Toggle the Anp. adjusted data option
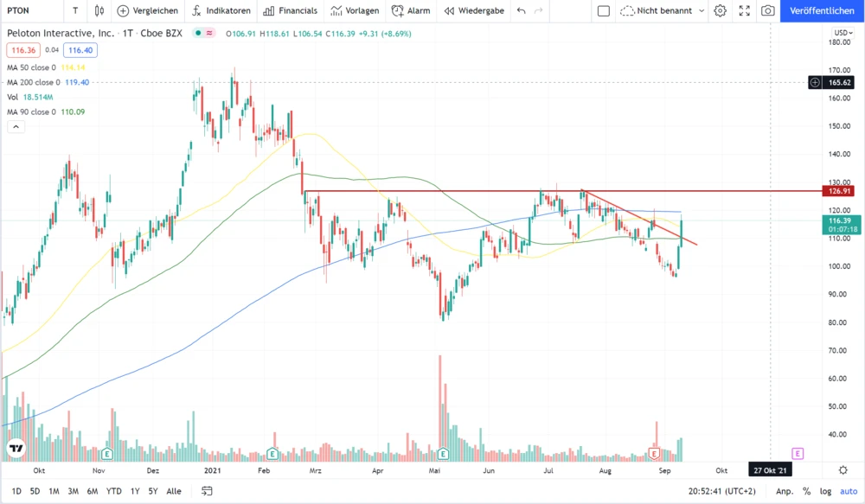865x504 pixels. (x=784, y=491)
